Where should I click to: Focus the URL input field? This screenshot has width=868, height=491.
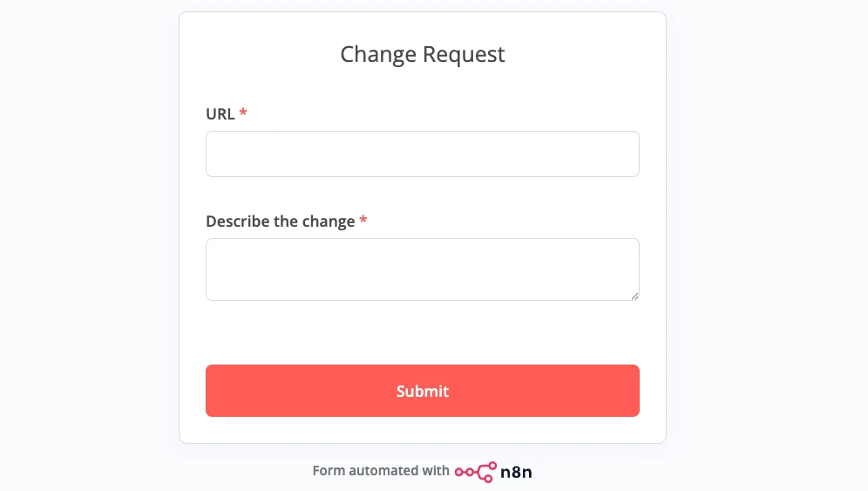coord(423,154)
